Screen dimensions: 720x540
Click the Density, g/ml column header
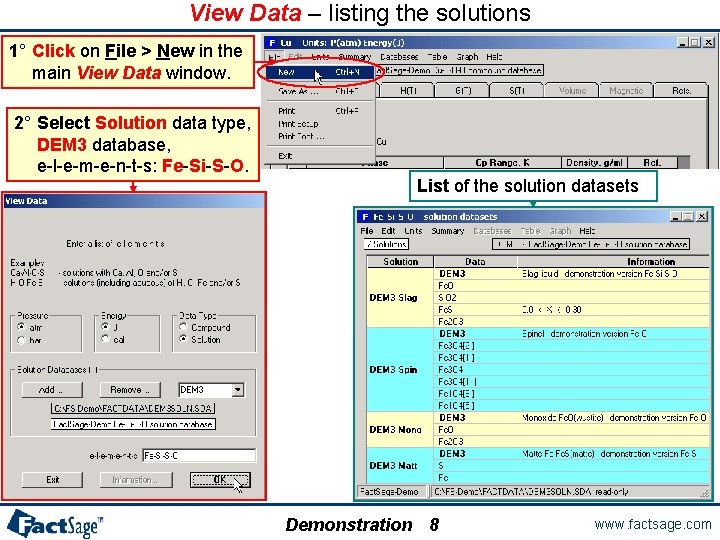click(x=595, y=163)
